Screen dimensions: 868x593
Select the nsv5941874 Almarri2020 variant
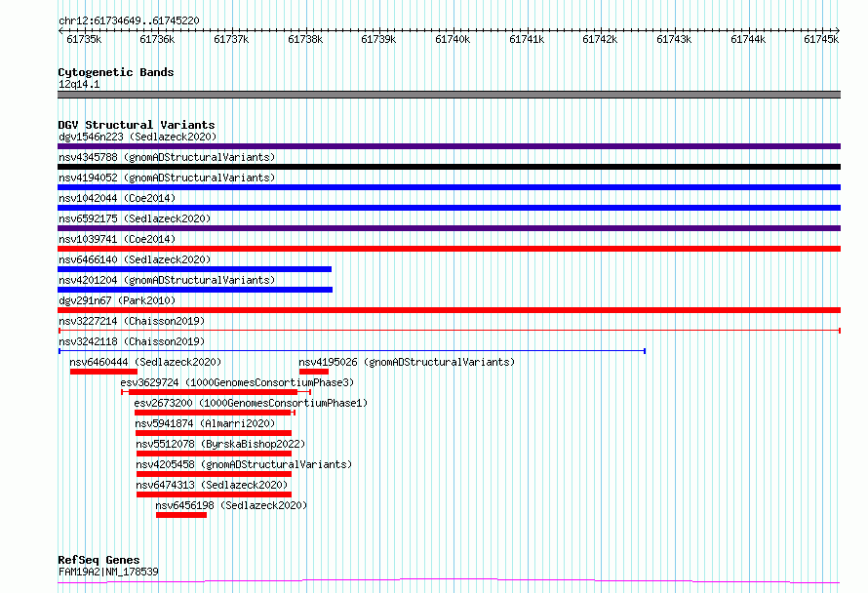pos(214,433)
